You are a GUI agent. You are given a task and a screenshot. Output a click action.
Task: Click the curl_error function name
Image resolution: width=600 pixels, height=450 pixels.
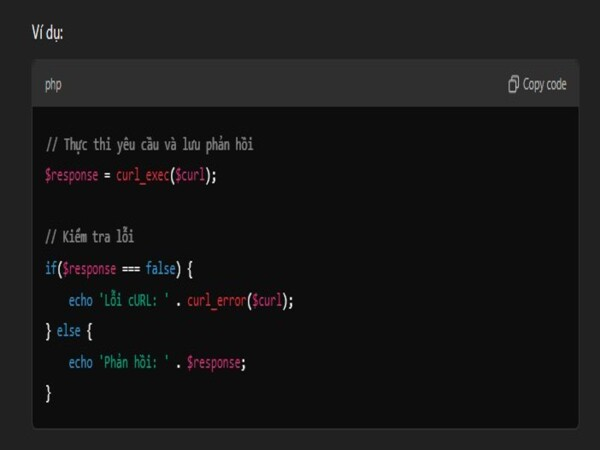(x=219, y=300)
